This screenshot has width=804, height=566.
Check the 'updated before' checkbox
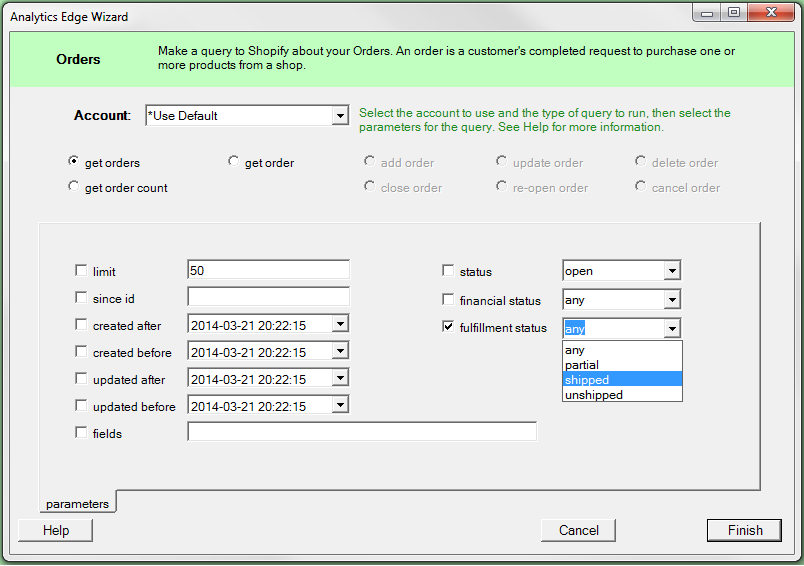tap(81, 406)
